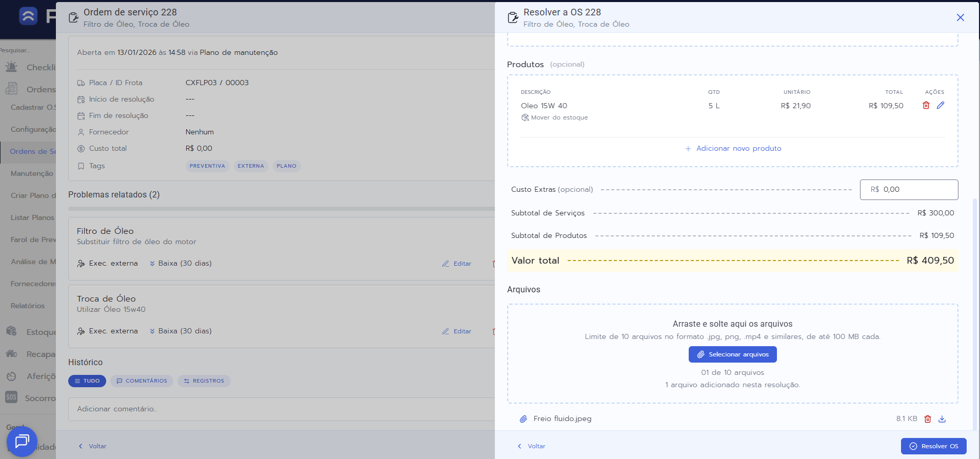Download the Freio fluido.jpeg file
The width and height of the screenshot is (980, 459).
(942, 419)
